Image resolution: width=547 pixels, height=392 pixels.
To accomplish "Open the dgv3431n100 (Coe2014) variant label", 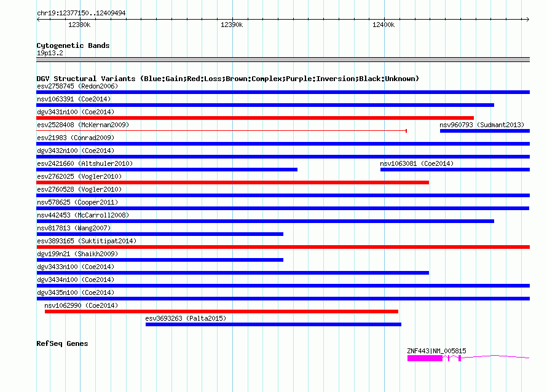I will [x=76, y=112].
